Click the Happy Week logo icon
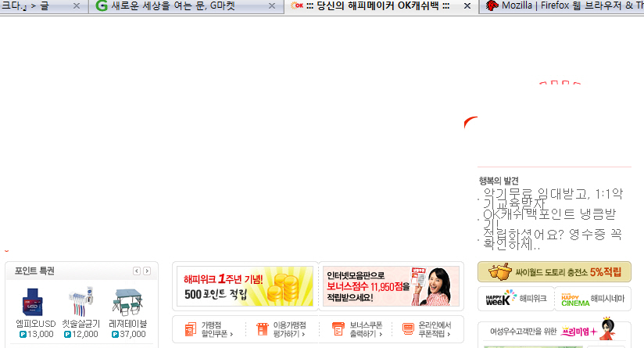644x348 pixels. [x=501, y=298]
